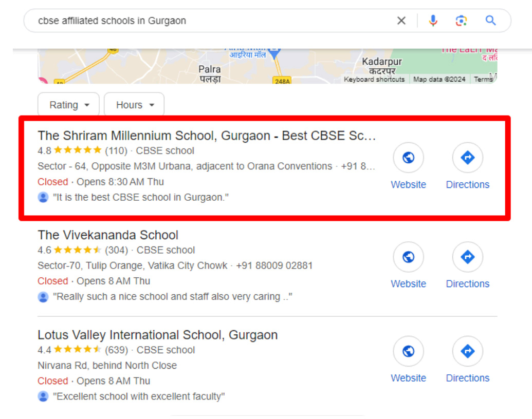Expand the Hours filter dropdown
The image size is (532, 419).
tap(134, 105)
